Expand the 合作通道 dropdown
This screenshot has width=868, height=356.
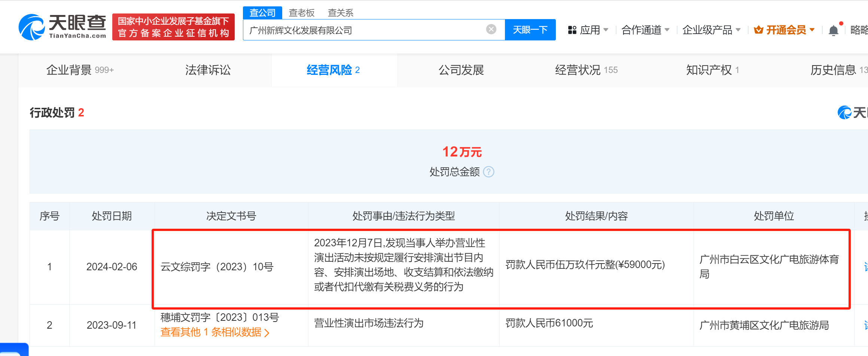point(645,30)
